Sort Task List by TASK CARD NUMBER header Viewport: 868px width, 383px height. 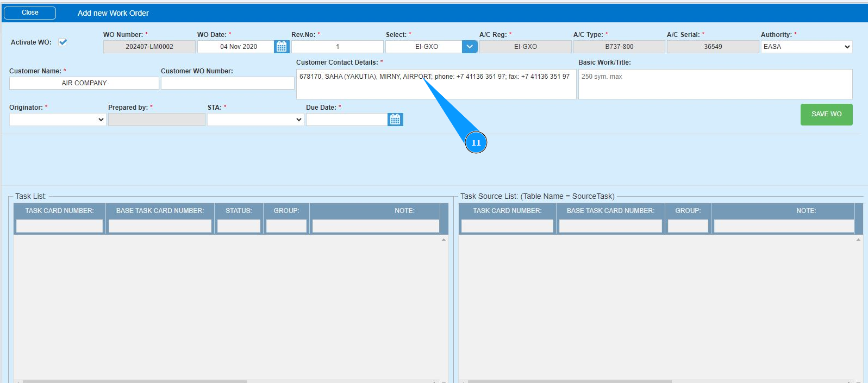[x=59, y=211]
